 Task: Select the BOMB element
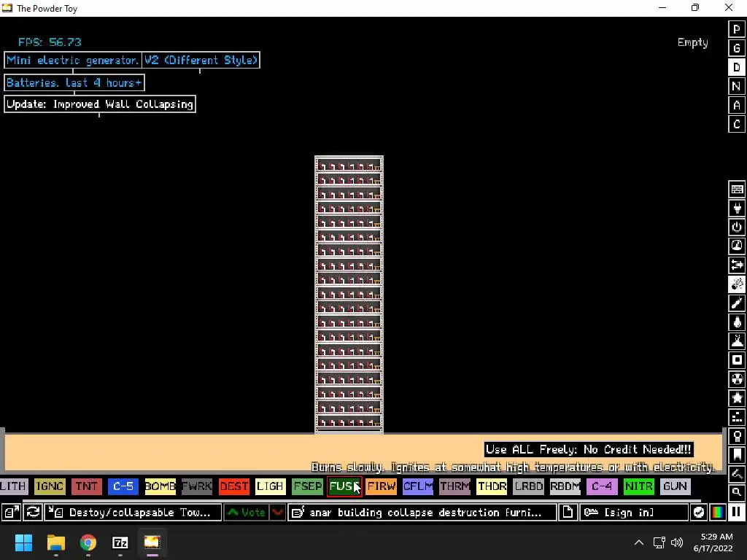pos(160,486)
